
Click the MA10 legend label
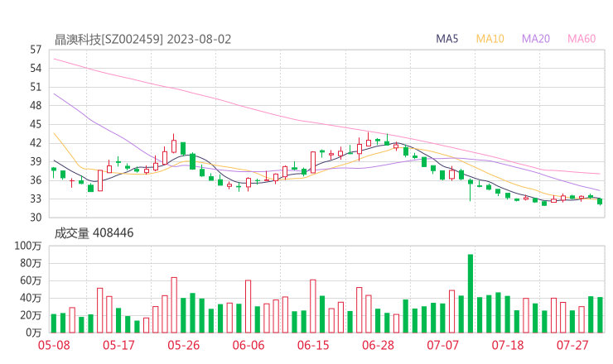[x=490, y=39]
